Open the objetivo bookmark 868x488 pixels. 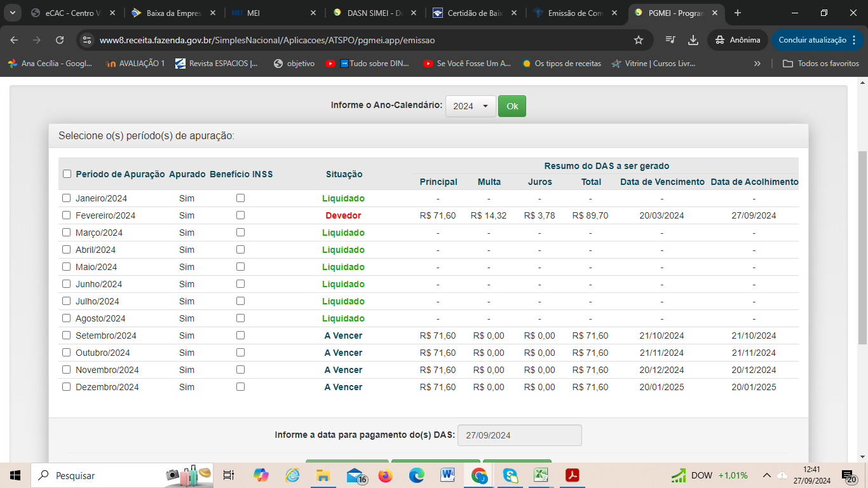click(x=294, y=64)
